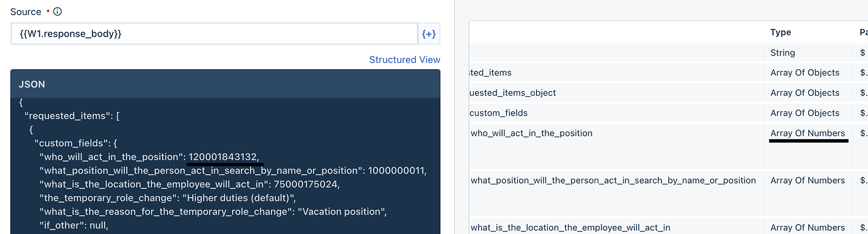Switch to Structured View
This screenshot has width=868, height=234.
point(404,60)
